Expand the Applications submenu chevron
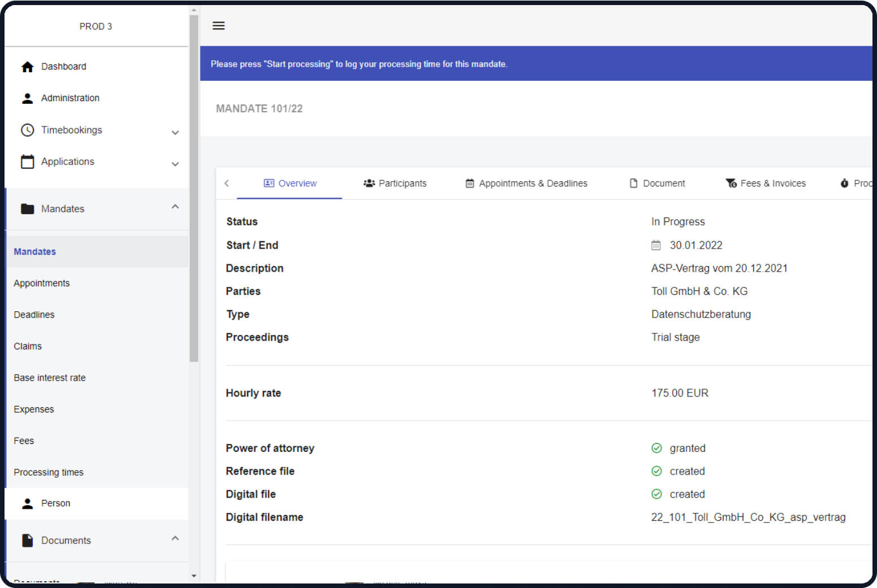Image resolution: width=877 pixels, height=588 pixels. click(x=175, y=164)
